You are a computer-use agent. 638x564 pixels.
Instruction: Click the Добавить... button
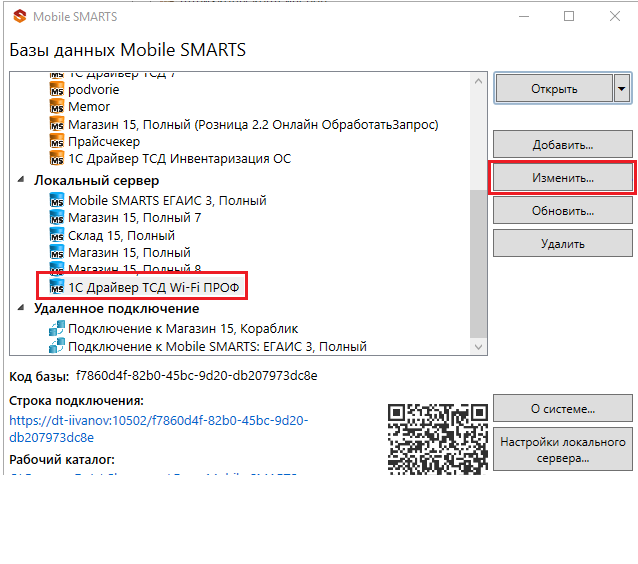pyautogui.click(x=563, y=144)
